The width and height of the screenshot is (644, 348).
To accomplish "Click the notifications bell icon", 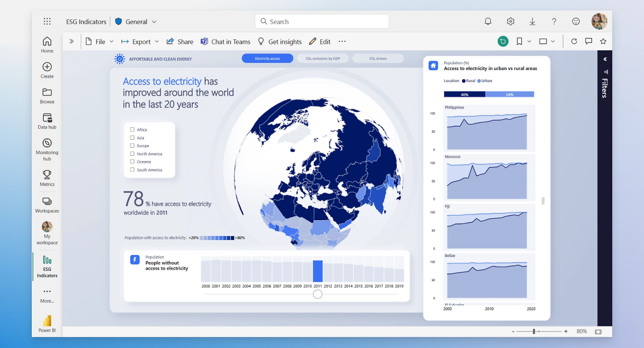I will tap(488, 21).
